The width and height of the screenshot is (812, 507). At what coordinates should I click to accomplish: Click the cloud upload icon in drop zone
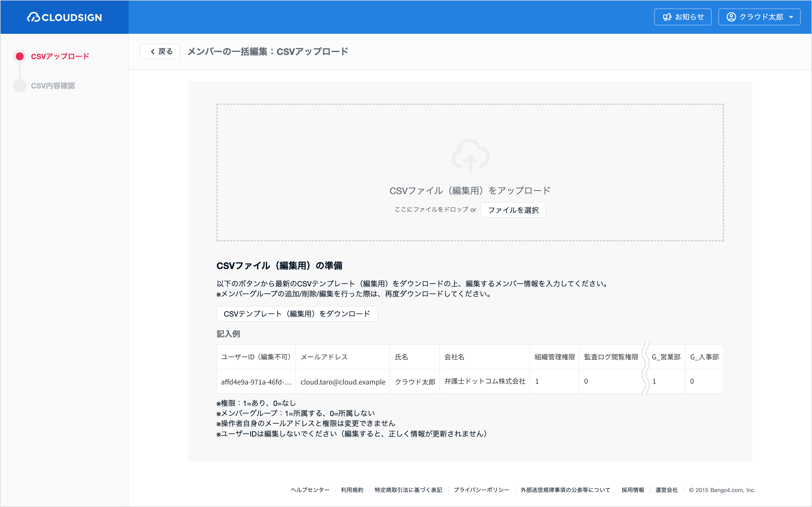(470, 155)
